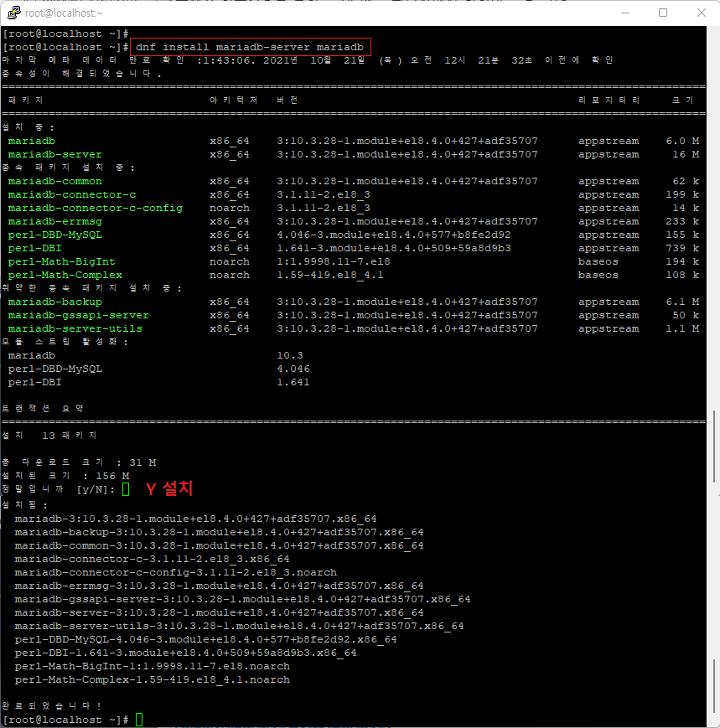Select the green mariadb-server-utils package name
720x728 pixels.
click(x=75, y=328)
